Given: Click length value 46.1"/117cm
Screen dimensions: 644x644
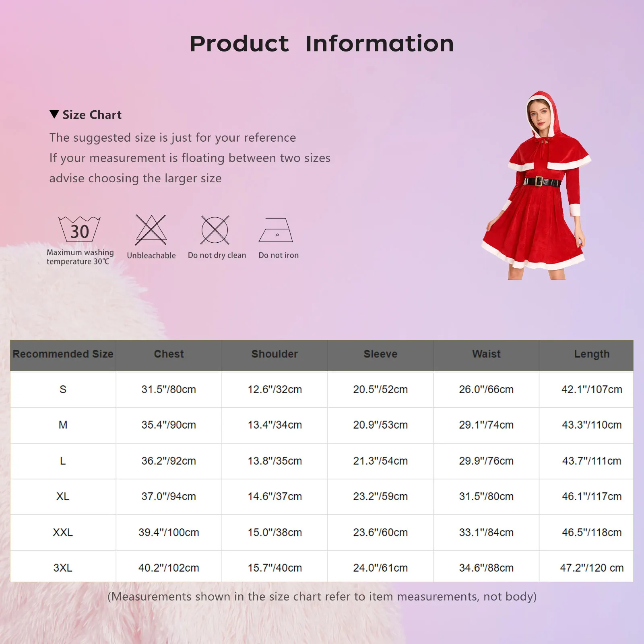Looking at the screenshot, I should click(592, 496).
